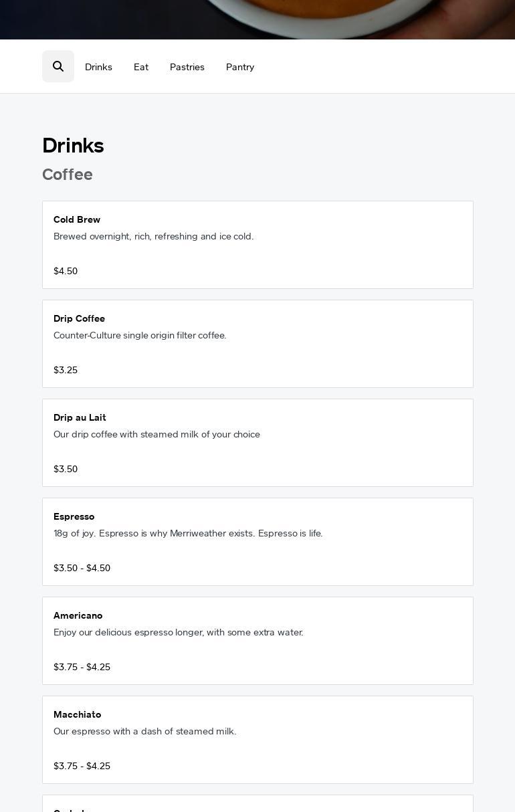Open the menu search magnifier icon
This screenshot has width=515, height=812.
(58, 66)
